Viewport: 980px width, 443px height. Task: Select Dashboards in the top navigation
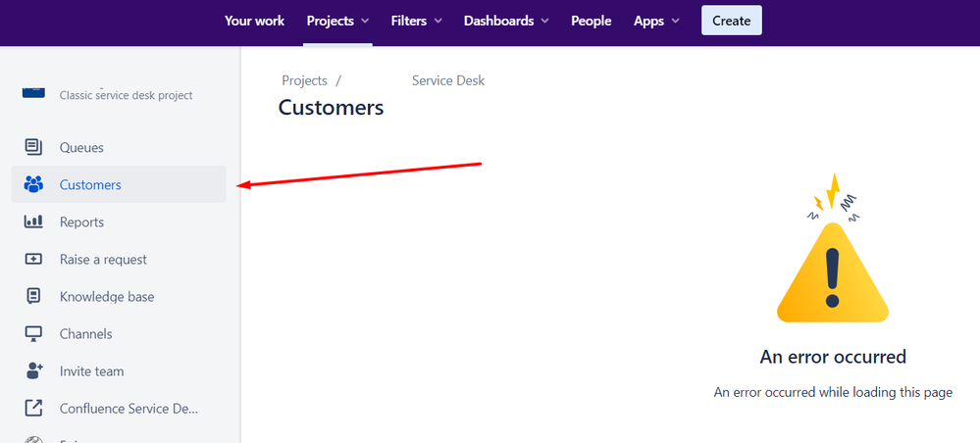[x=498, y=21]
